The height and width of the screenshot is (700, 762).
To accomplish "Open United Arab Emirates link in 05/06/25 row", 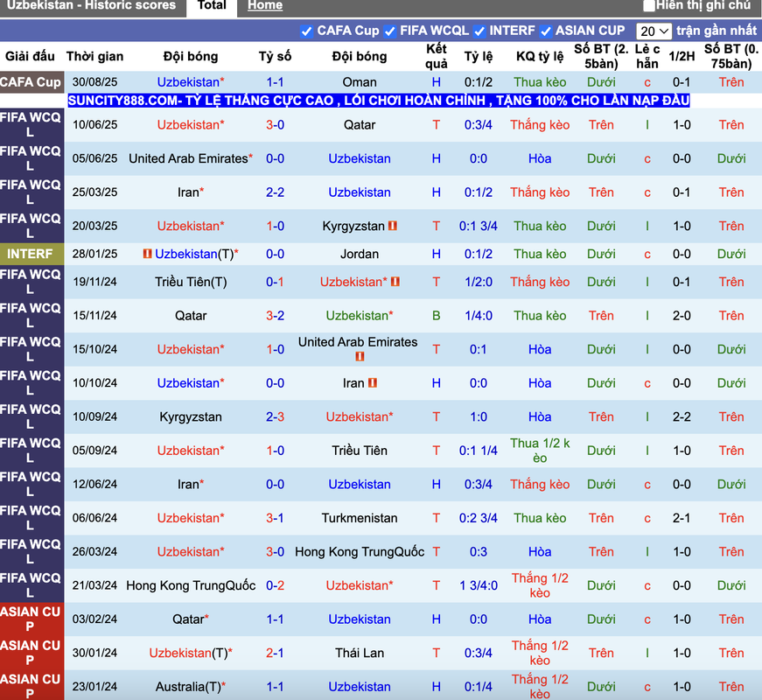I will pyautogui.click(x=191, y=158).
